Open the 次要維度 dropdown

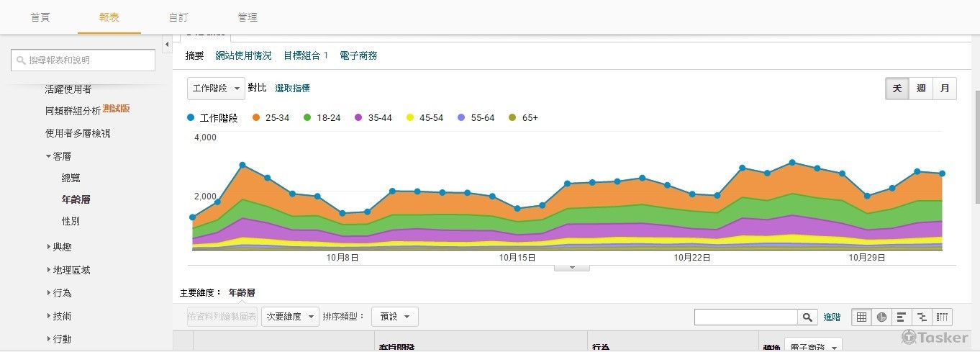(290, 317)
